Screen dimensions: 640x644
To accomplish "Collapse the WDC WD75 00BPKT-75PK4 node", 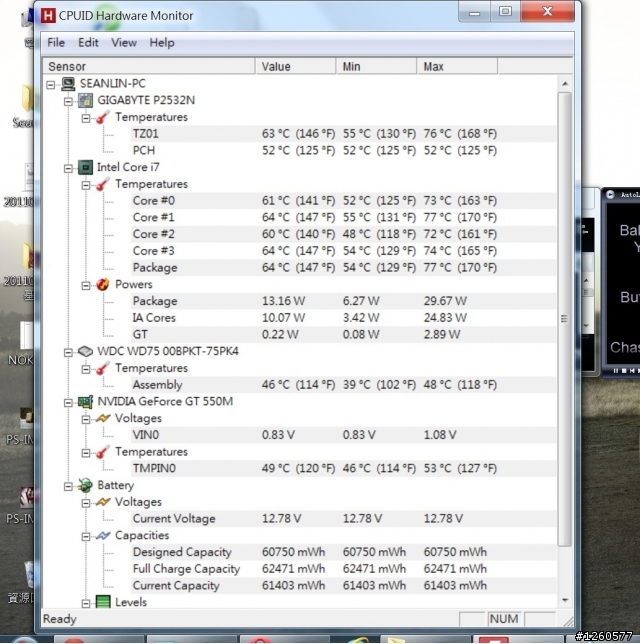I will 68,352.
